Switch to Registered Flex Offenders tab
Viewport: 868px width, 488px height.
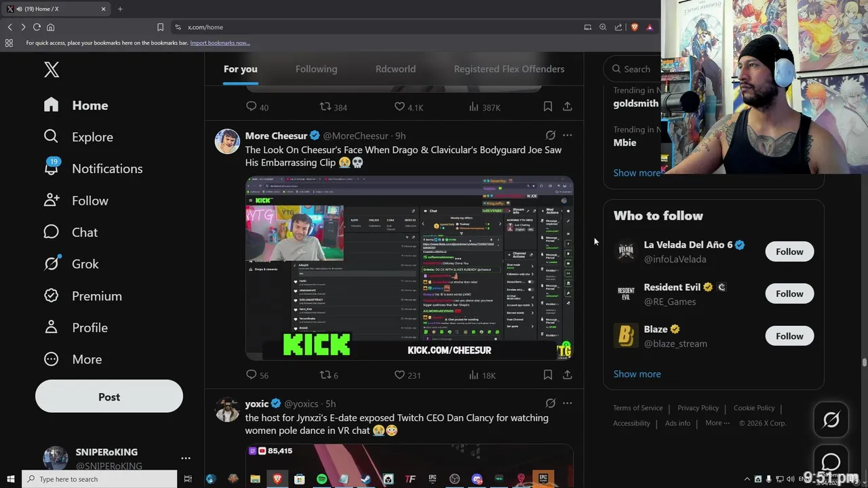[509, 69]
